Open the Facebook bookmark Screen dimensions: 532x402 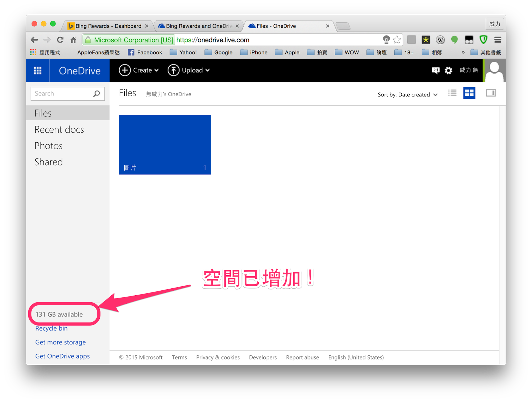tap(145, 52)
